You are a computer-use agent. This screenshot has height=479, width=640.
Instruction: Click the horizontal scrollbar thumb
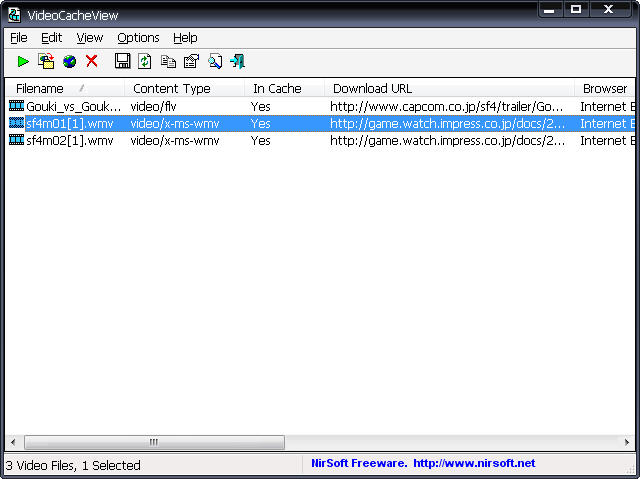[x=154, y=442]
